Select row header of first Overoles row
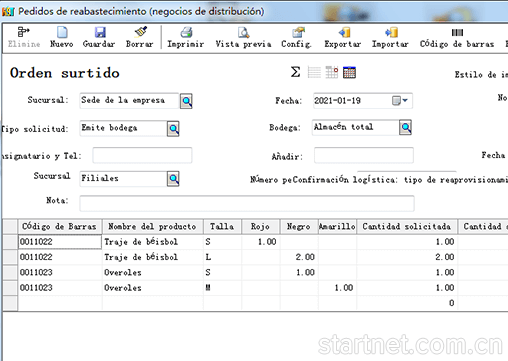 [10, 272]
